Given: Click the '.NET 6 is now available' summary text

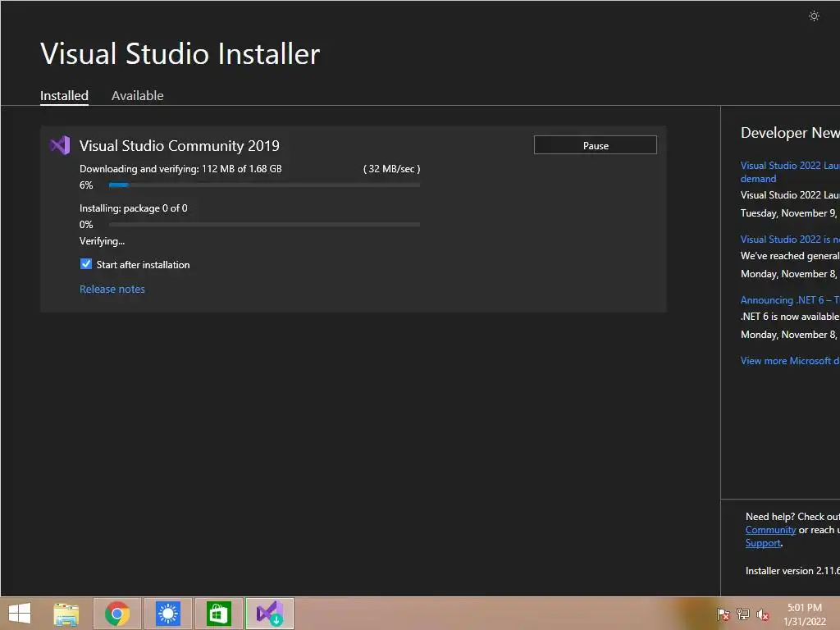Looking at the screenshot, I should [790, 317].
